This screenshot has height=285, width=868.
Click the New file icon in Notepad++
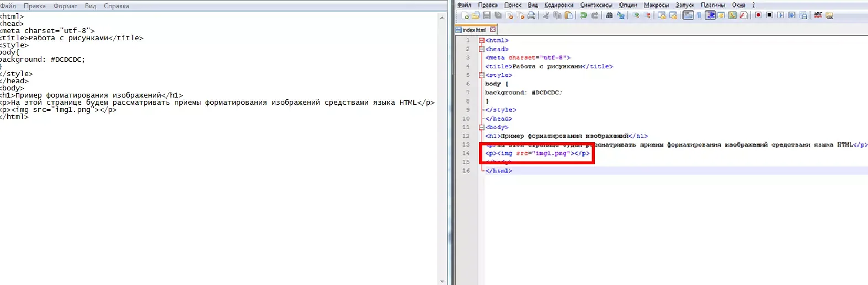click(465, 15)
